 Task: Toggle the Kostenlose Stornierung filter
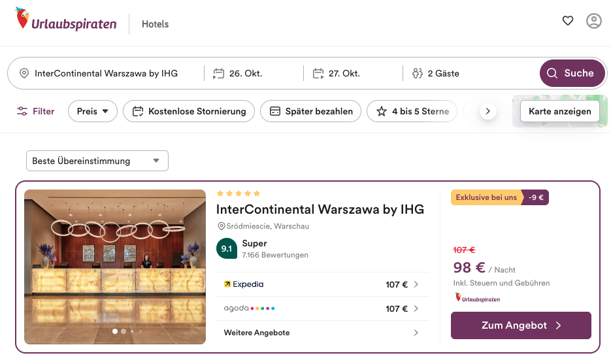tap(189, 111)
